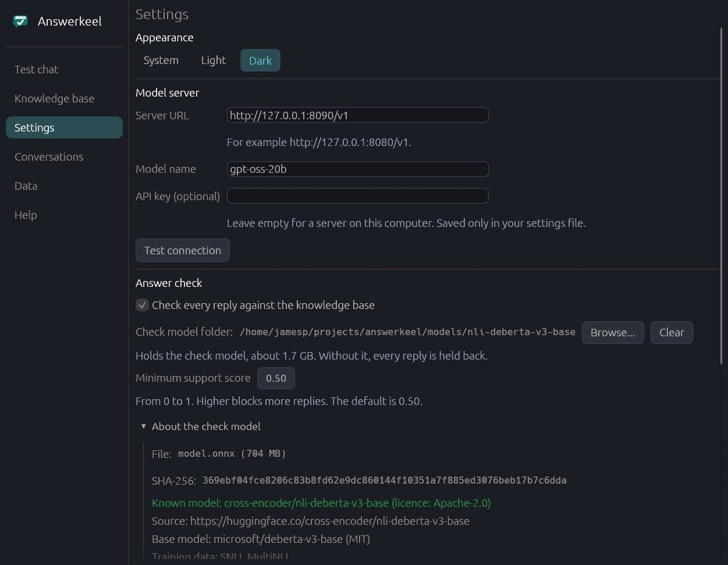Viewport: 728px width, 565px height.
Task: Click the Known model cross-encoder licence line
Action: tap(321, 503)
